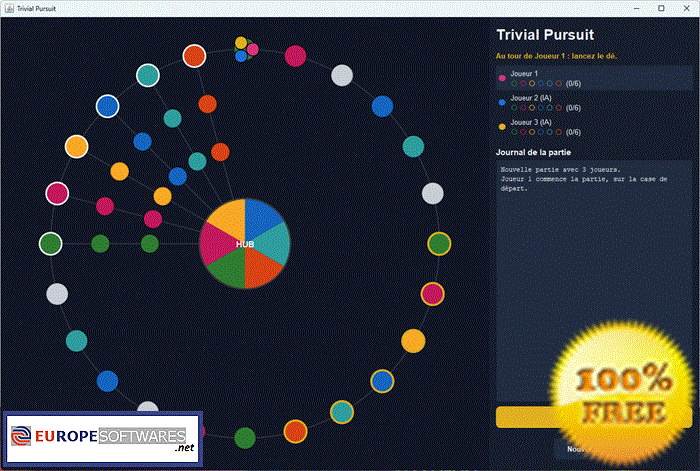
Task: Click the teal spoke space nearest the hub
Action: tap(197, 162)
